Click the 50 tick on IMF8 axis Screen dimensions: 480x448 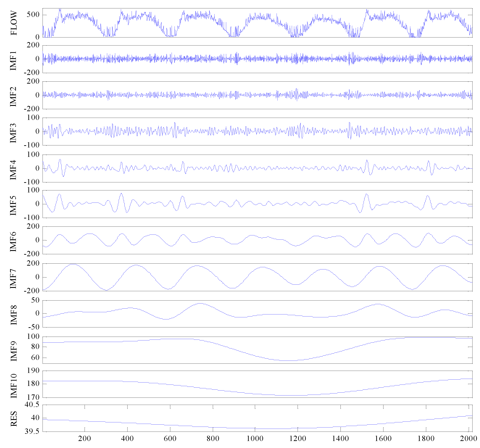tap(35, 300)
